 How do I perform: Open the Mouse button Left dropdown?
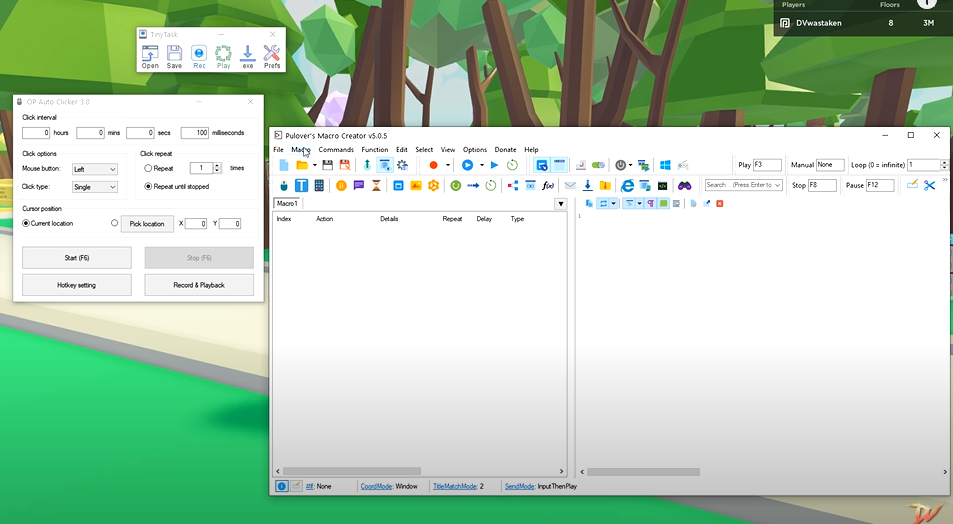pos(95,169)
